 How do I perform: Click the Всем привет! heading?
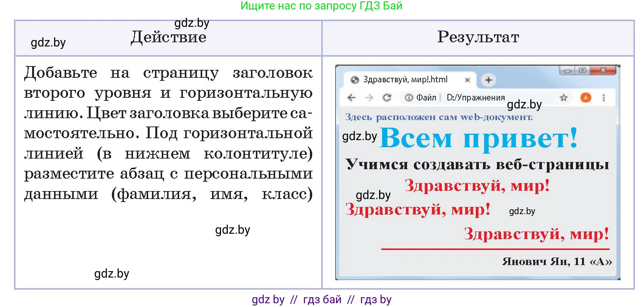click(478, 138)
